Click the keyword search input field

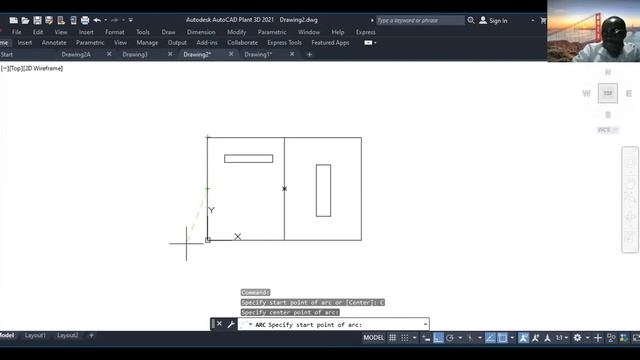point(420,20)
